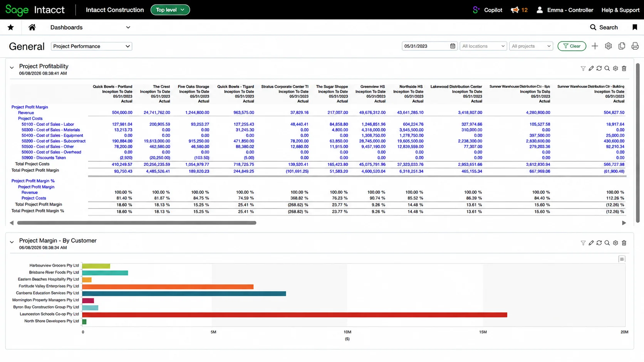The width and height of the screenshot is (644, 362).
Task: Open the date picker calendar icon
Action: [453, 46]
